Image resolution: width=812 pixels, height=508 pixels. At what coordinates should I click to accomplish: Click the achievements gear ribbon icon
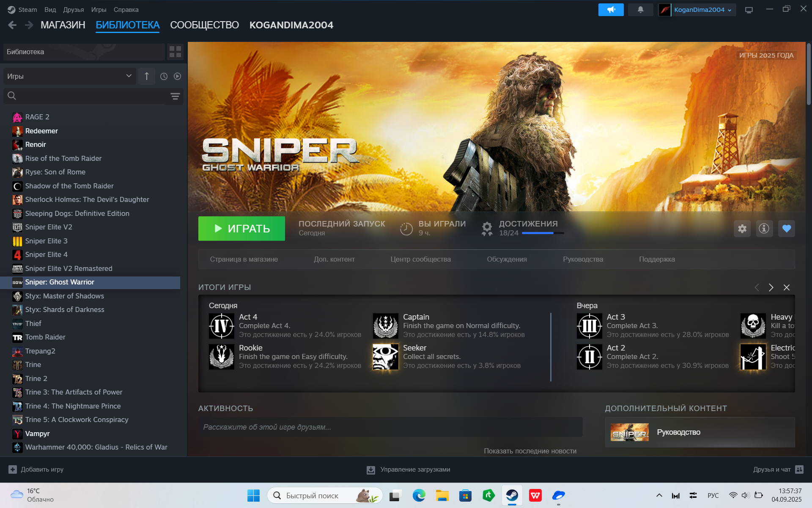tap(487, 229)
